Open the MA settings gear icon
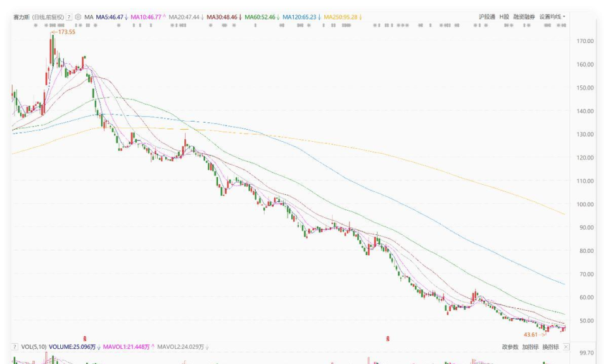This screenshot has height=364, width=608. pyautogui.click(x=78, y=17)
